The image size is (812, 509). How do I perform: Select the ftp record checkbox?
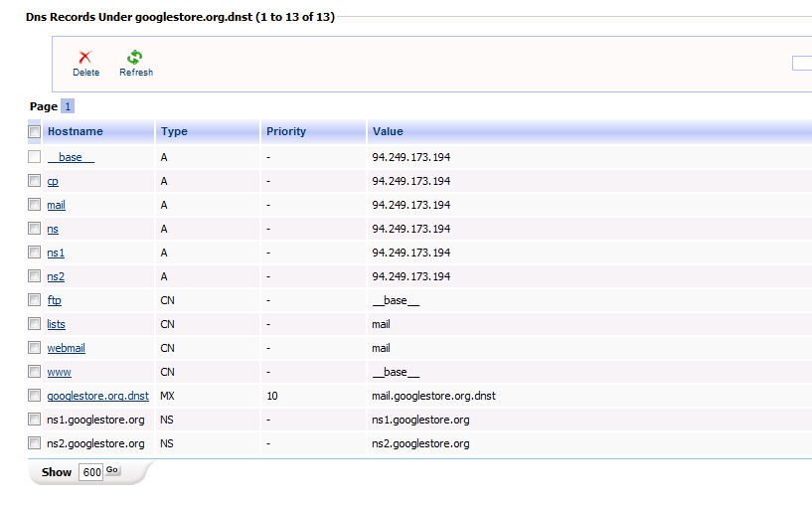click(x=34, y=299)
